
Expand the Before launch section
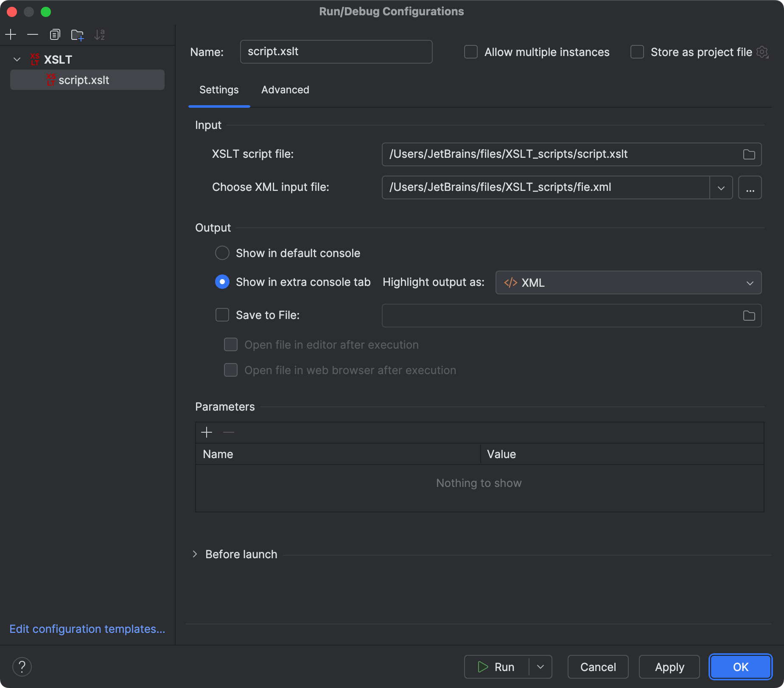(195, 554)
